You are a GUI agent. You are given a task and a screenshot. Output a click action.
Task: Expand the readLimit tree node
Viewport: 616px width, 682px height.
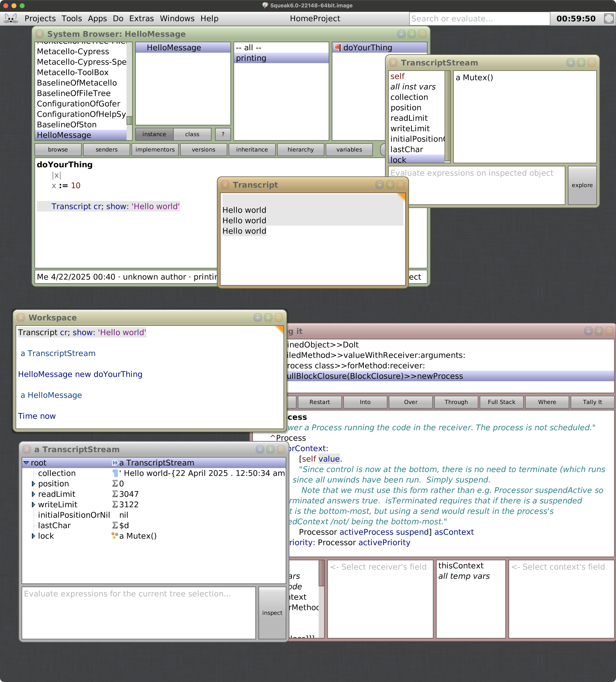(x=33, y=494)
